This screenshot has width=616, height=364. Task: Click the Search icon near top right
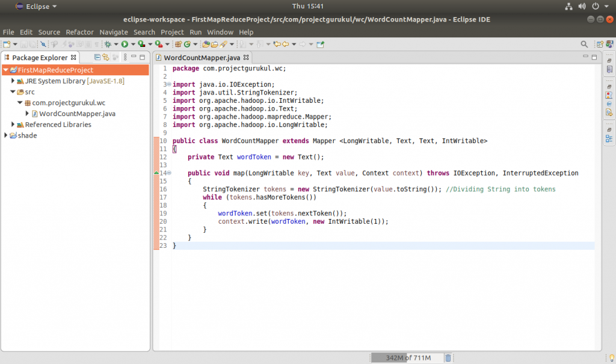pos(584,43)
